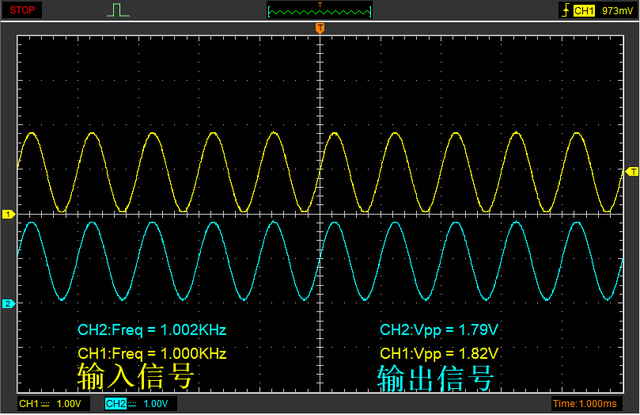Click the orange trigger position T marker
The width and height of the screenshot is (640, 415).
pos(320,29)
